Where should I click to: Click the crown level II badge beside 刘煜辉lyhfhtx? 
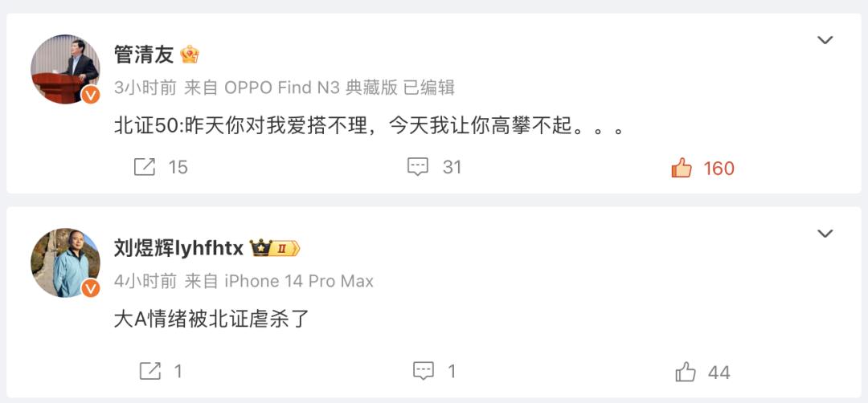(275, 249)
